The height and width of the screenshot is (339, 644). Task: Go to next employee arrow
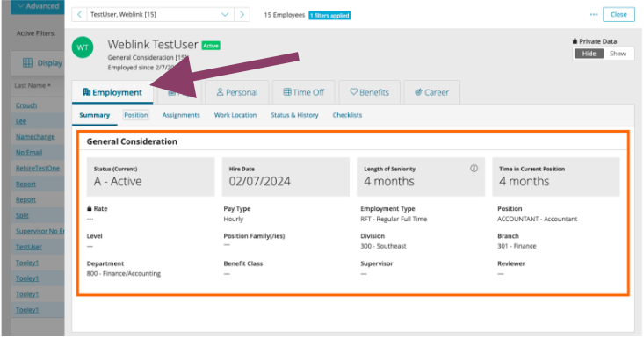[x=242, y=14]
